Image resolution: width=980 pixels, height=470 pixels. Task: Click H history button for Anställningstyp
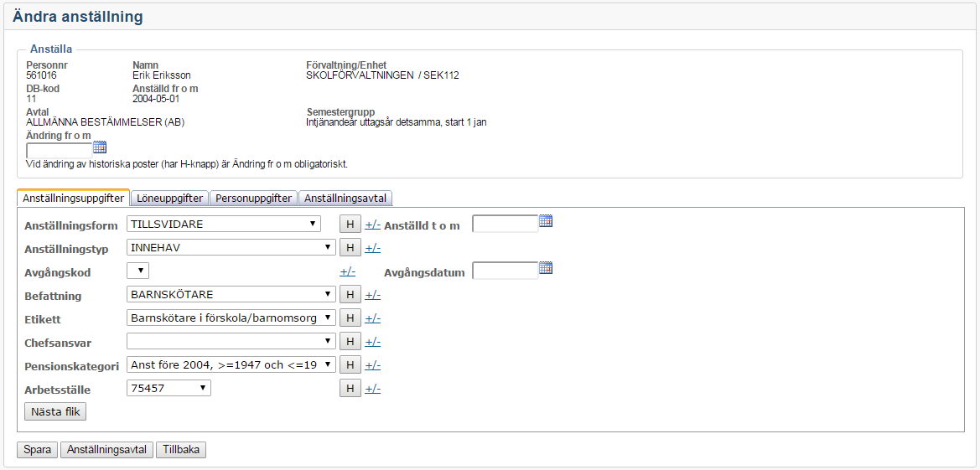[350, 248]
